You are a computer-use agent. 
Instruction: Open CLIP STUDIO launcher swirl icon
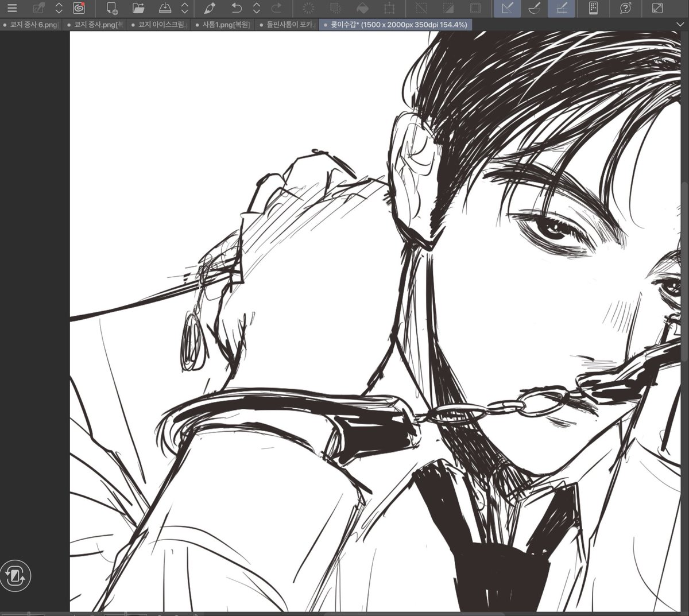click(79, 8)
